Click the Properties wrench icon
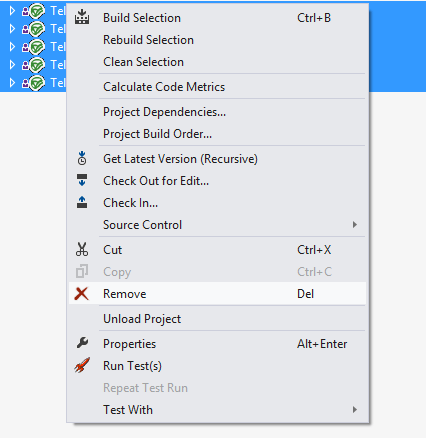The height and width of the screenshot is (438, 426). click(82, 343)
